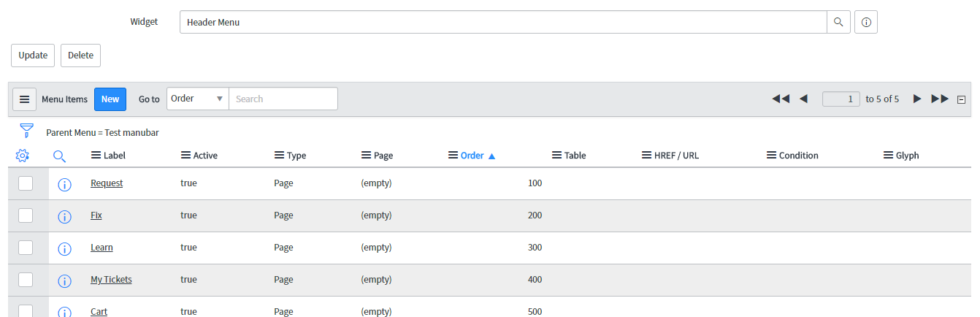Screen dimensions: 980x317
Task: Go to last page of list
Action: pyautogui.click(x=940, y=99)
